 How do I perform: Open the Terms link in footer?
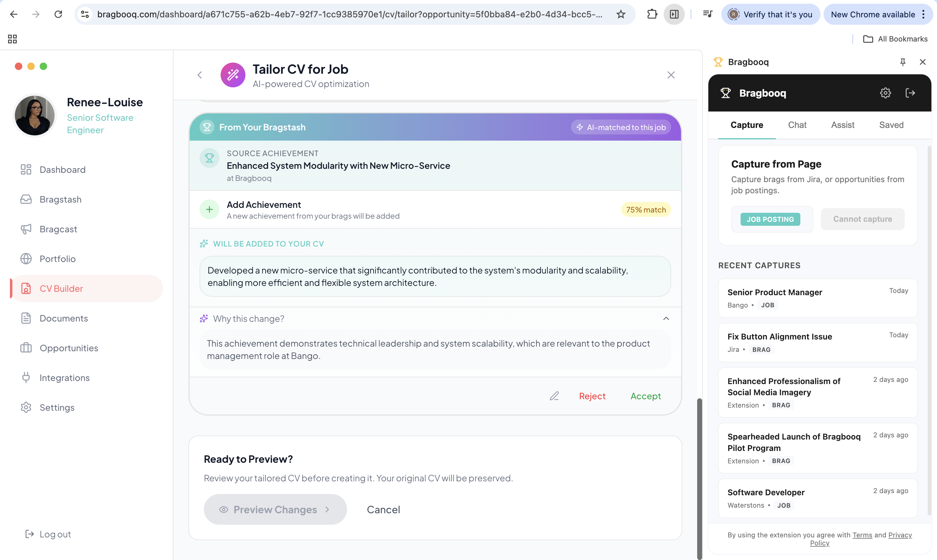tap(862, 535)
